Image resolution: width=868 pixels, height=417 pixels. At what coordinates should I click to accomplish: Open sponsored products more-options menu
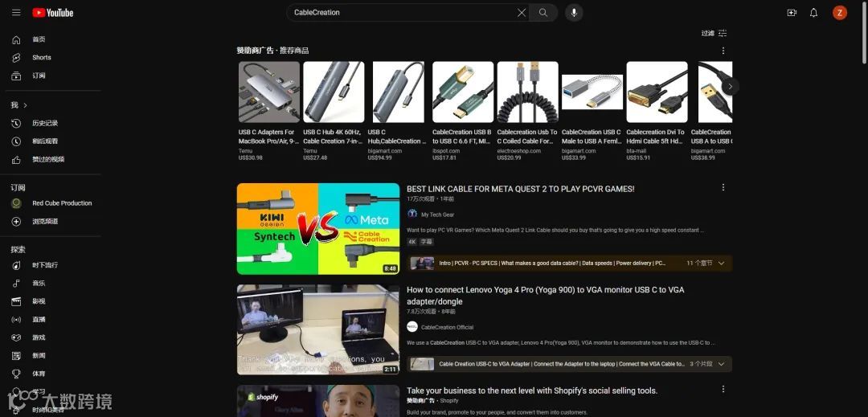tap(723, 51)
